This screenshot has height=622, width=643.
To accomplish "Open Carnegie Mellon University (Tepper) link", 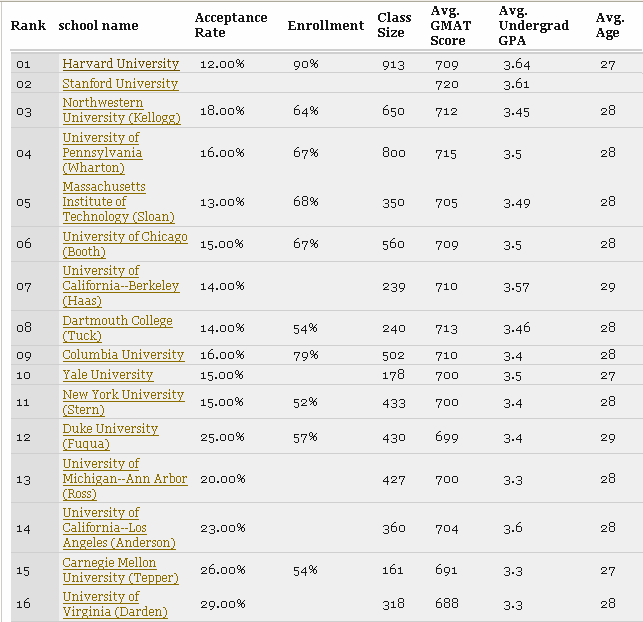I will coord(120,570).
